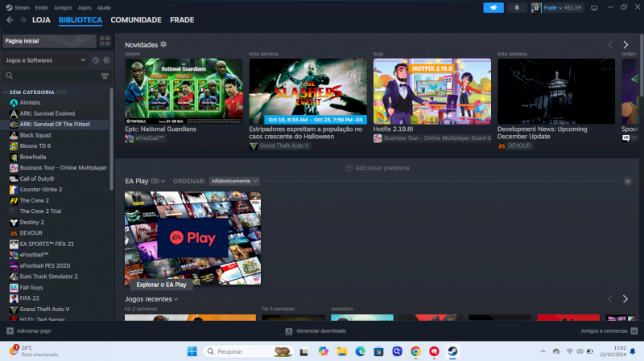
Task: Switch to grid collections view icon
Action: click(105, 40)
